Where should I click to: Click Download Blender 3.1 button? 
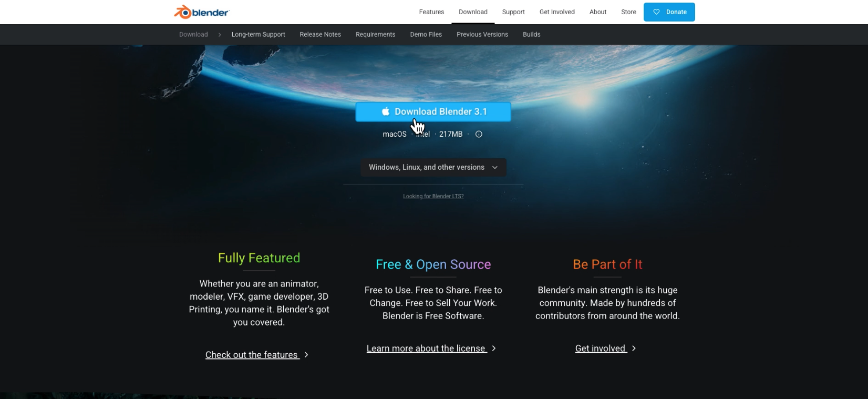[433, 112]
